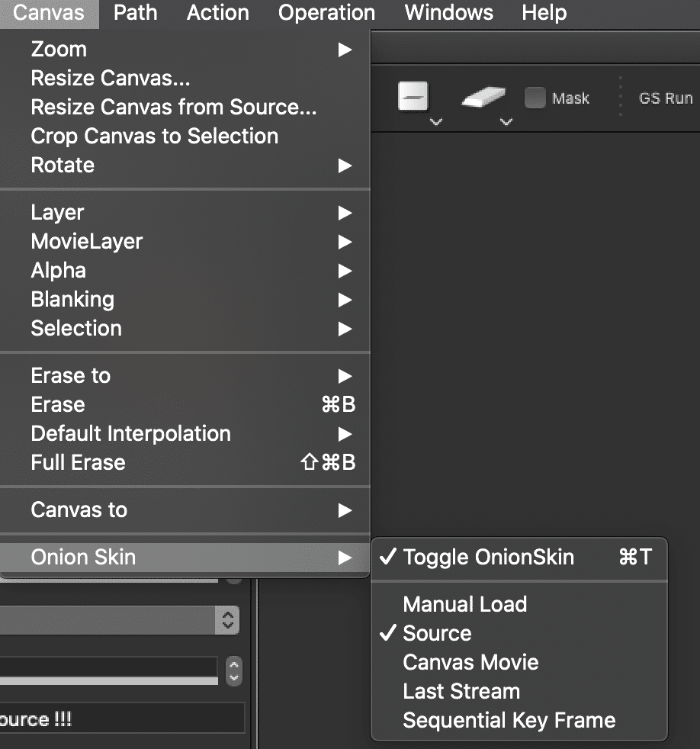
Task: Open dropdown chevron under eraser icon
Action: click(x=506, y=121)
